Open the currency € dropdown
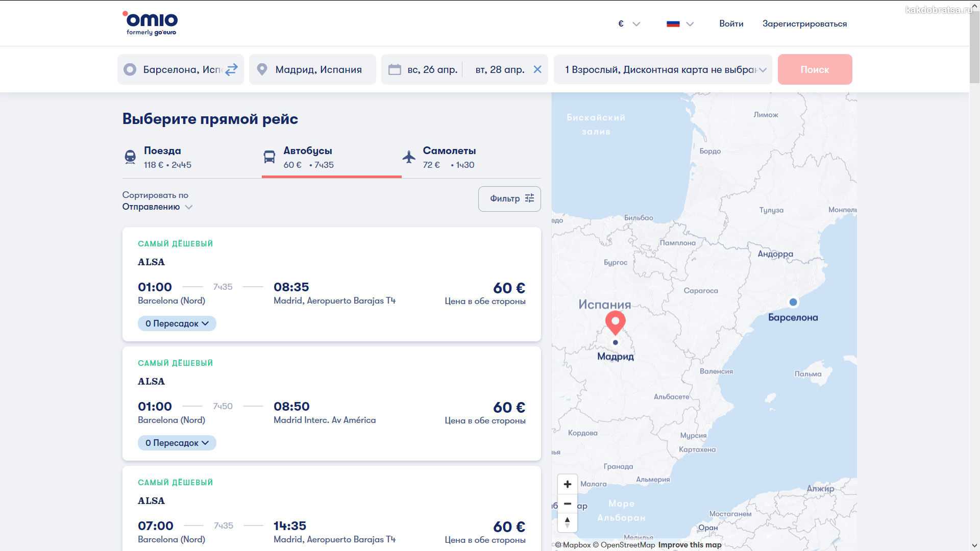This screenshot has height=551, width=980. pos(629,24)
